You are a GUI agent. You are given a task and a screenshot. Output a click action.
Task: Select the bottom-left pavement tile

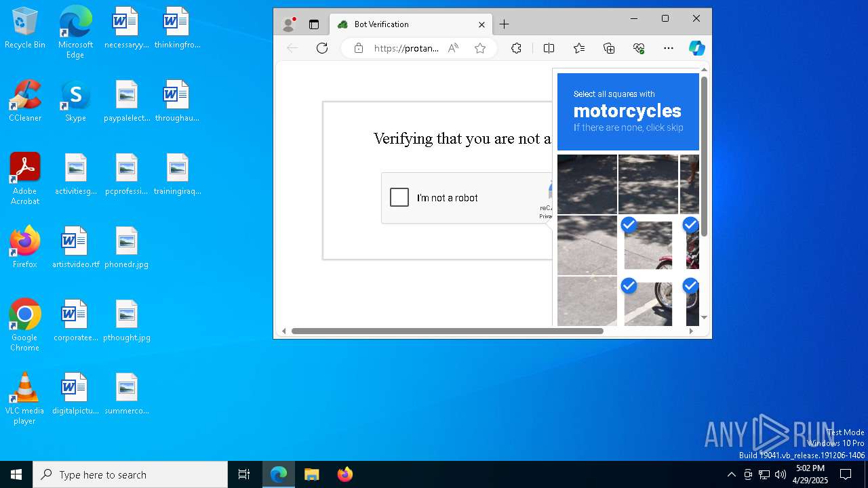[x=587, y=302]
